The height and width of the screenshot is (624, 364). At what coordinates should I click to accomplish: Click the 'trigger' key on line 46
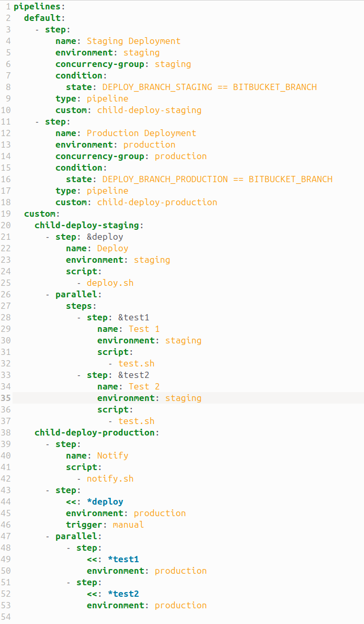point(85,525)
